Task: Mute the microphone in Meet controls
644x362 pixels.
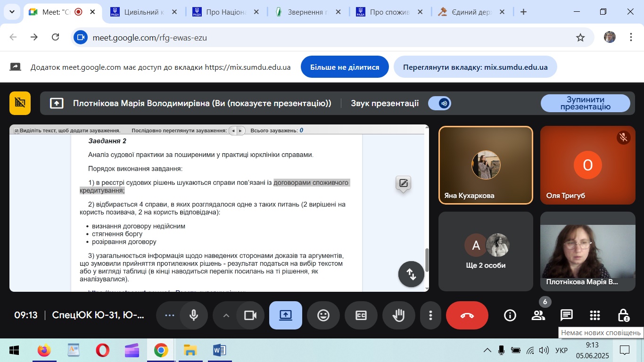Action: pyautogui.click(x=193, y=315)
